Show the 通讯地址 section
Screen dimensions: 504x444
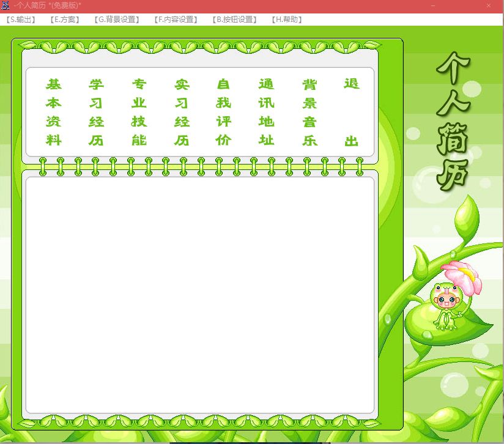[267, 112]
